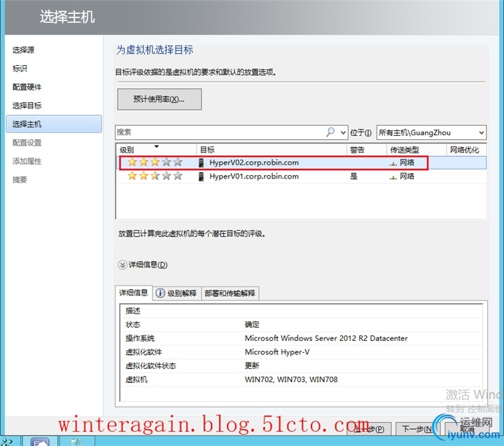Click the 操作系统 detail row

302,338
